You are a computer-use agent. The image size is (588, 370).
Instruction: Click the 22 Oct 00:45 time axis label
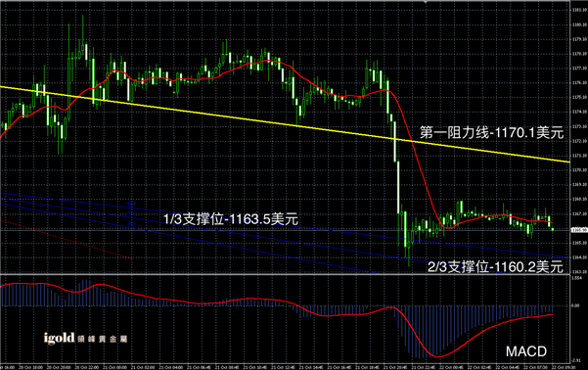pyautogui.click(x=450, y=367)
